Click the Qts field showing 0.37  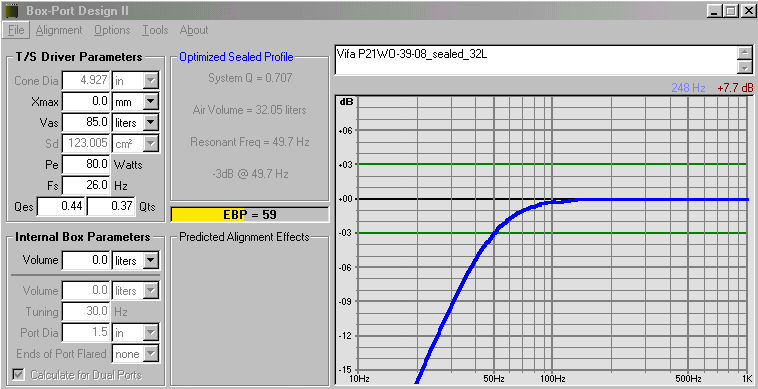tap(111, 206)
